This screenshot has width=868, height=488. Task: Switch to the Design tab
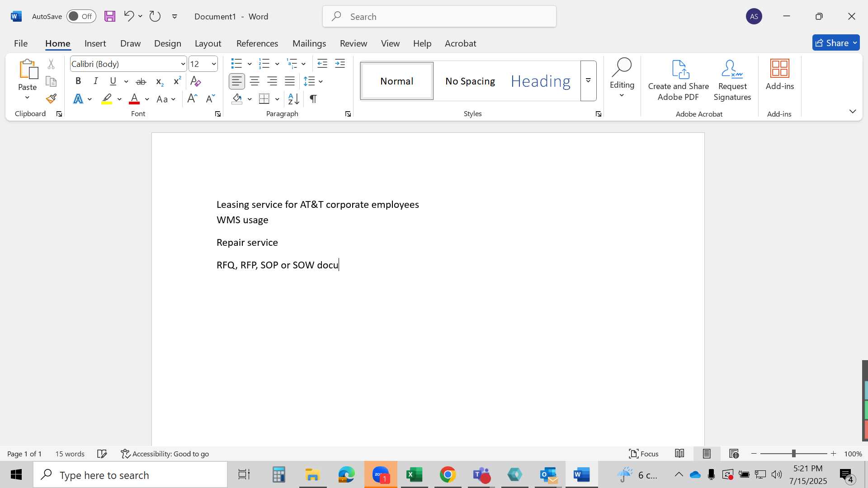click(x=167, y=43)
